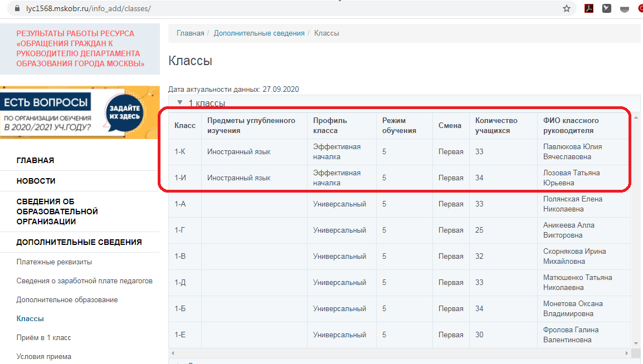Open the 'НОВОСТИ' sidebar menu item
The width and height of the screenshot is (643, 364).
click(36, 181)
